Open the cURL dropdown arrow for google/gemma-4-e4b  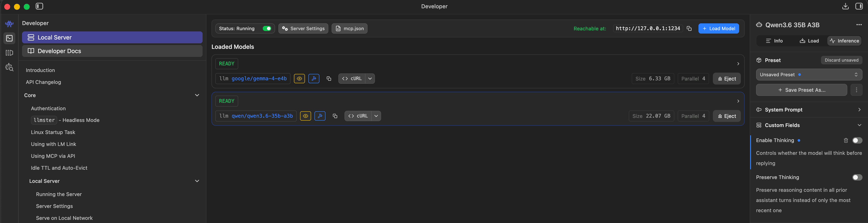(x=370, y=79)
